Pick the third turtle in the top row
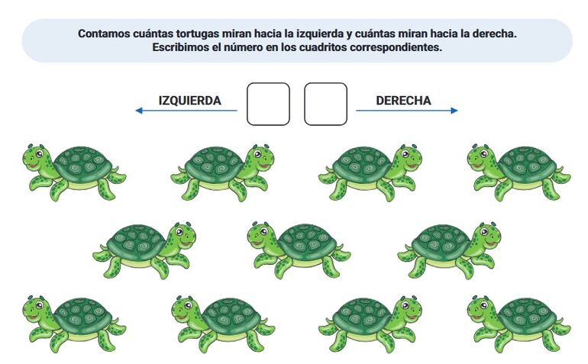588x364 pixels. pyautogui.click(x=370, y=172)
